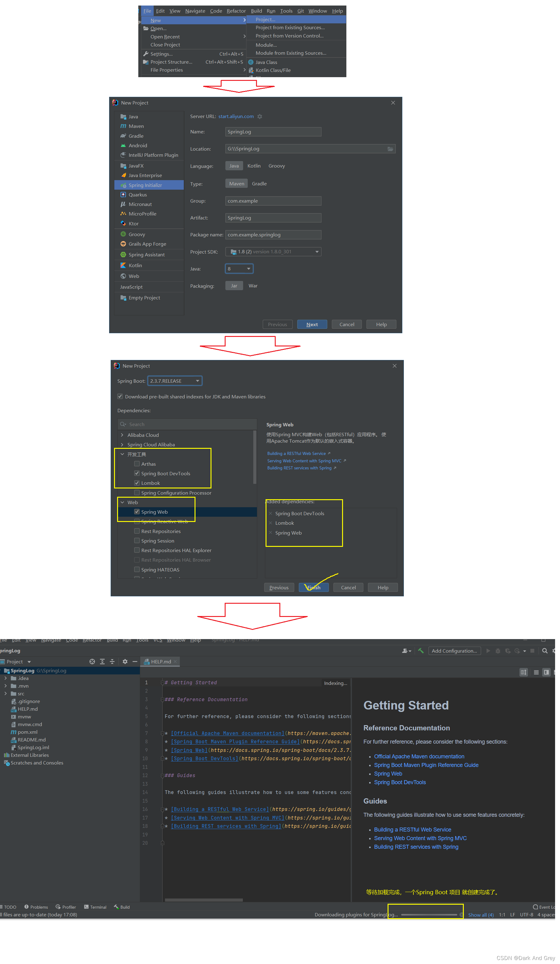Locate file with the target icon in Project panel

coord(92,662)
